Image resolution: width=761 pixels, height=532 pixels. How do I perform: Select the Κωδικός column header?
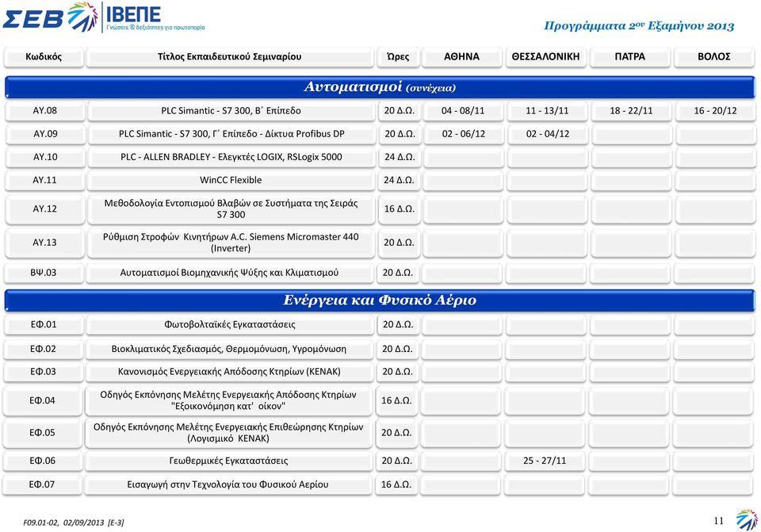coord(44,57)
